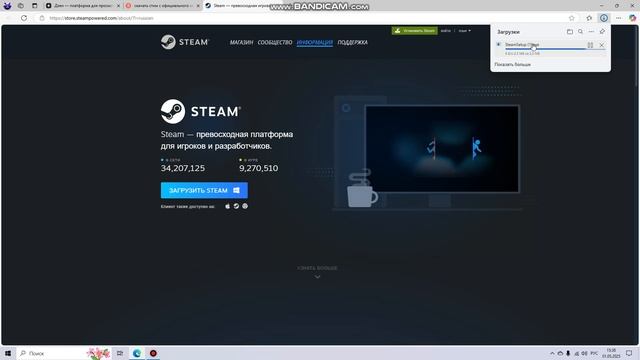Open the Copilot icon in Edge toolbar

(632, 18)
